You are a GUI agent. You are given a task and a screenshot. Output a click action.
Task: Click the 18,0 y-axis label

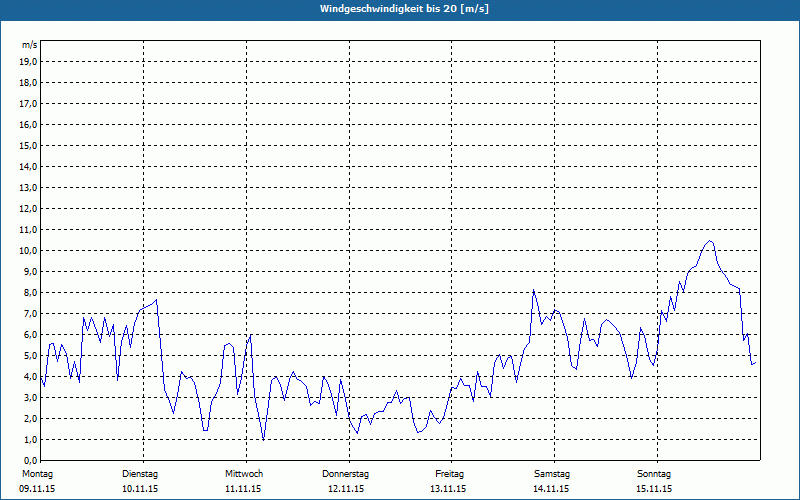coord(27,83)
